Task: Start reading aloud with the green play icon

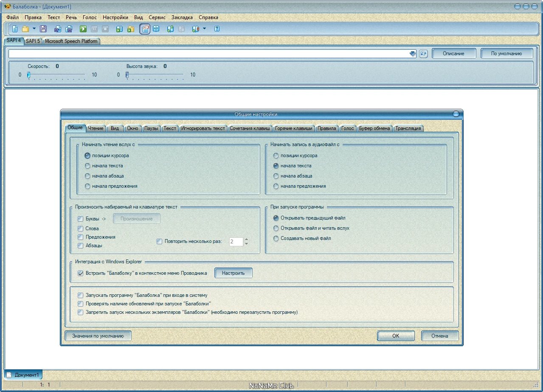Action: click(83, 29)
